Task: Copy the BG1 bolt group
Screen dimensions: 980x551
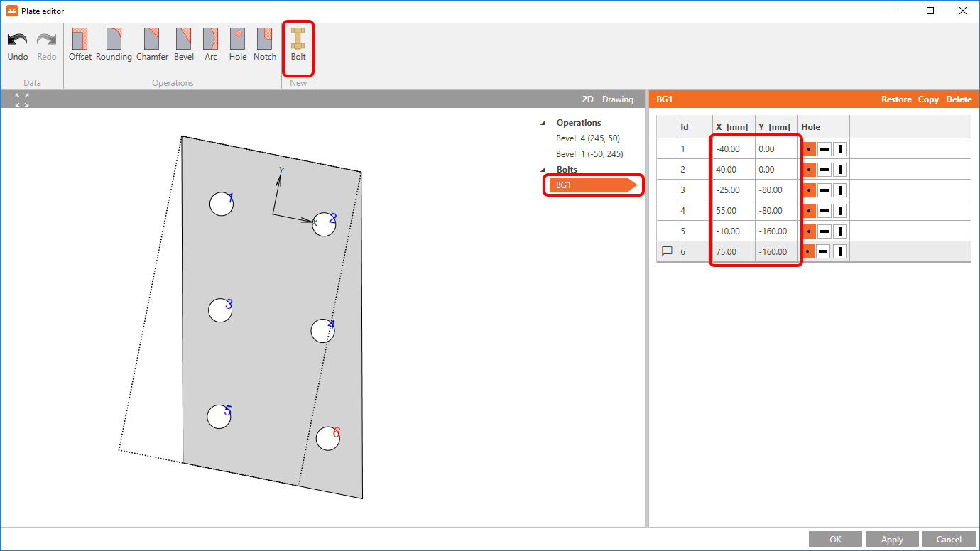Action: pos(928,99)
